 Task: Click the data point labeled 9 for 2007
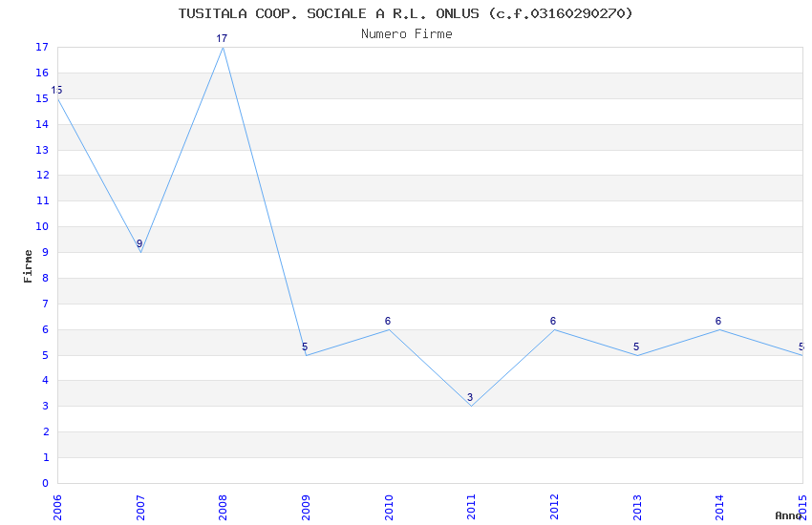click(x=139, y=243)
